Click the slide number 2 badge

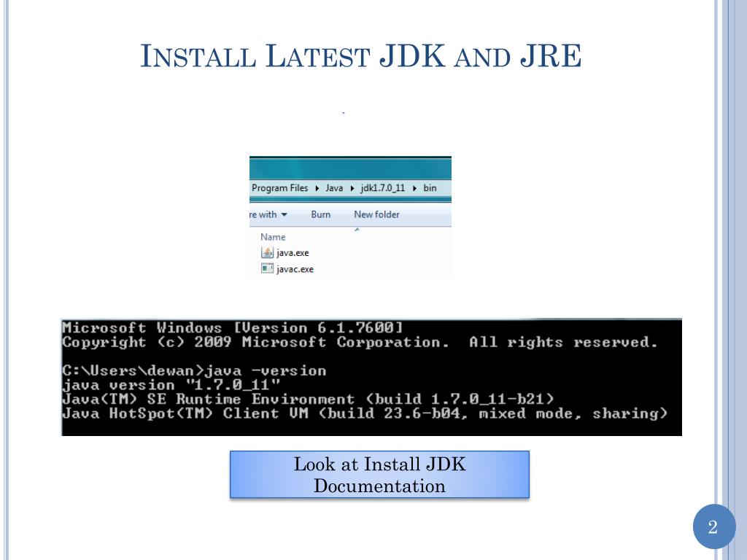pyautogui.click(x=714, y=526)
